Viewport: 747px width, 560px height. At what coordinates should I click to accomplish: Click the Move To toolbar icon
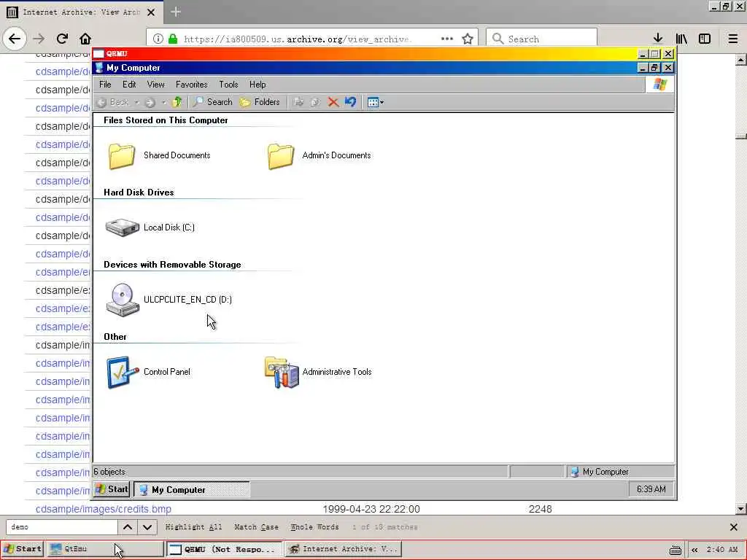pyautogui.click(x=298, y=102)
